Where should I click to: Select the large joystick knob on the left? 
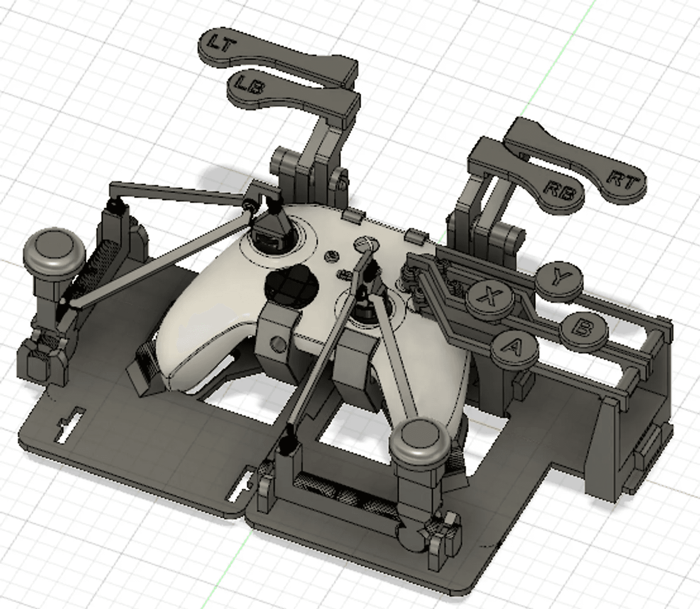54,254
